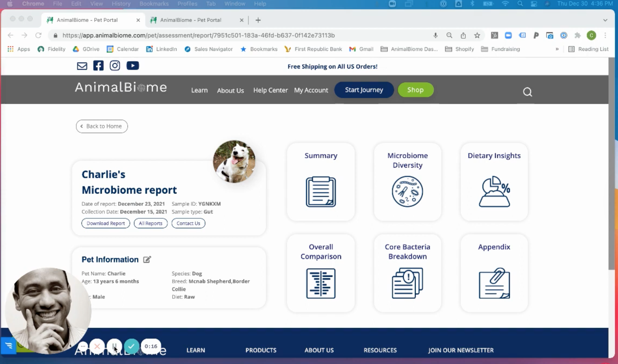The height and width of the screenshot is (364, 618).
Task: Open the Core Bacteria Breakdown card
Action: click(x=407, y=273)
